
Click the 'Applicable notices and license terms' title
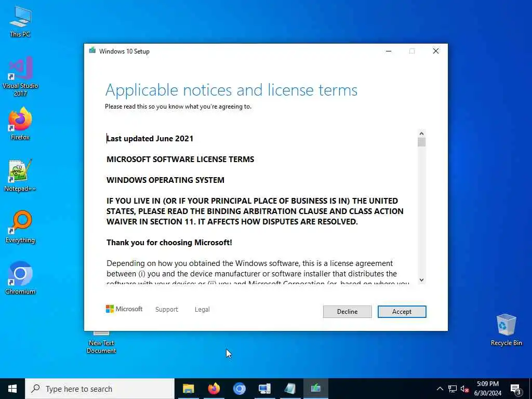coord(231,90)
